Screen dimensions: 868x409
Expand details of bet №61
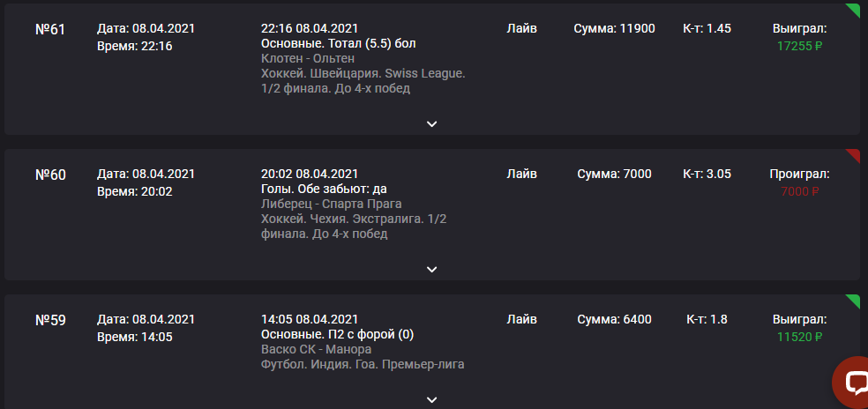(x=431, y=124)
